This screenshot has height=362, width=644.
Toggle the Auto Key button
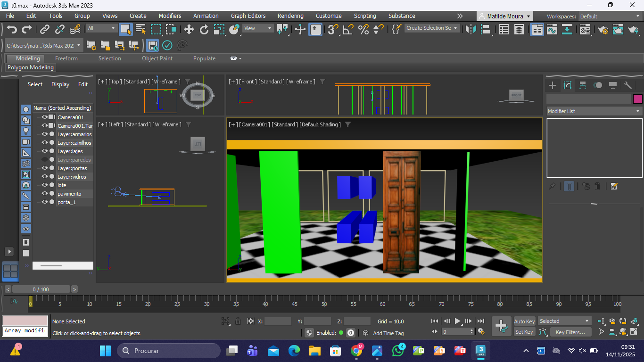pos(524,321)
